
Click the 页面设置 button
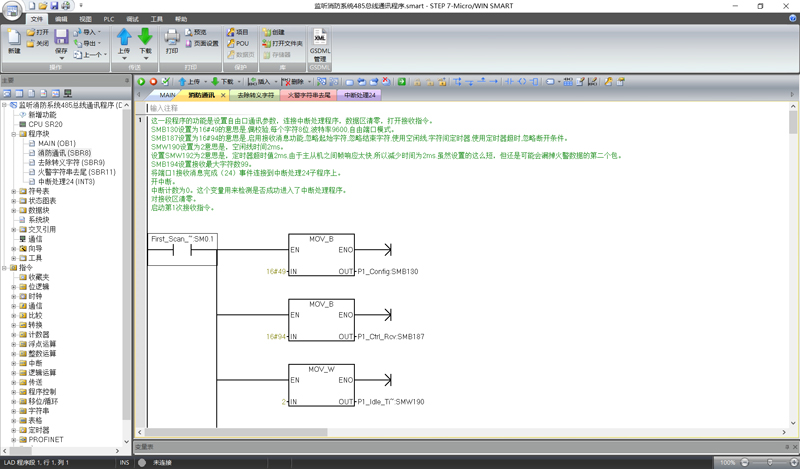(202, 43)
